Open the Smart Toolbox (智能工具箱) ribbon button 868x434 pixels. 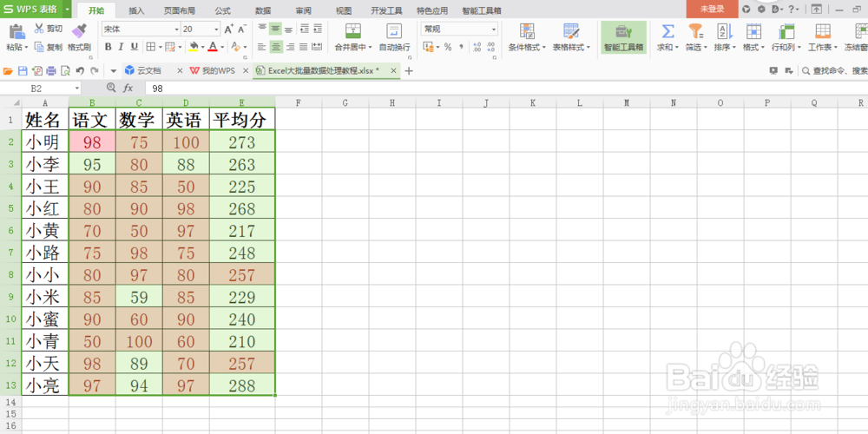click(624, 37)
